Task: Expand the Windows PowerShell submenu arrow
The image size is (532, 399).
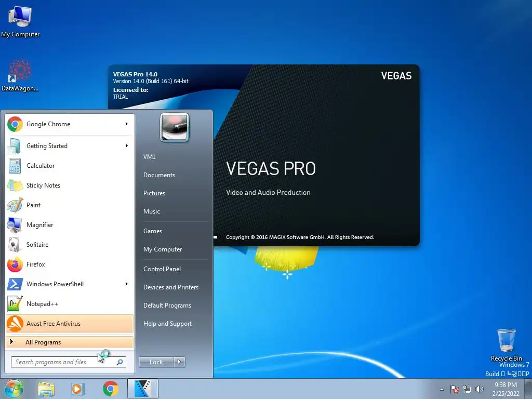Action: 127,284
